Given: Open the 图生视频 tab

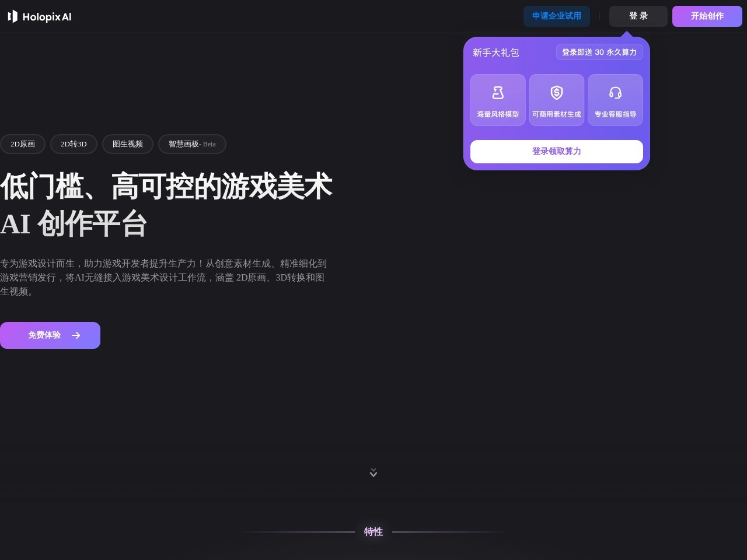Looking at the screenshot, I should pyautogui.click(x=128, y=144).
